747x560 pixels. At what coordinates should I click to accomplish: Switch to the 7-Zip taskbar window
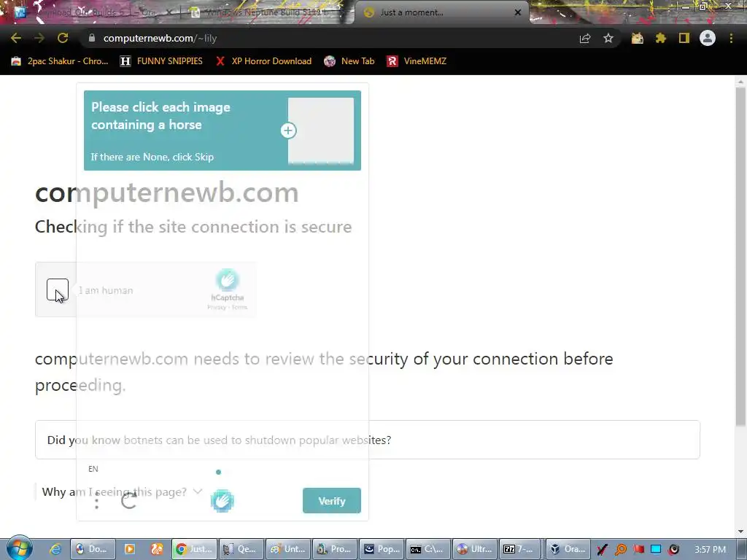(521, 549)
